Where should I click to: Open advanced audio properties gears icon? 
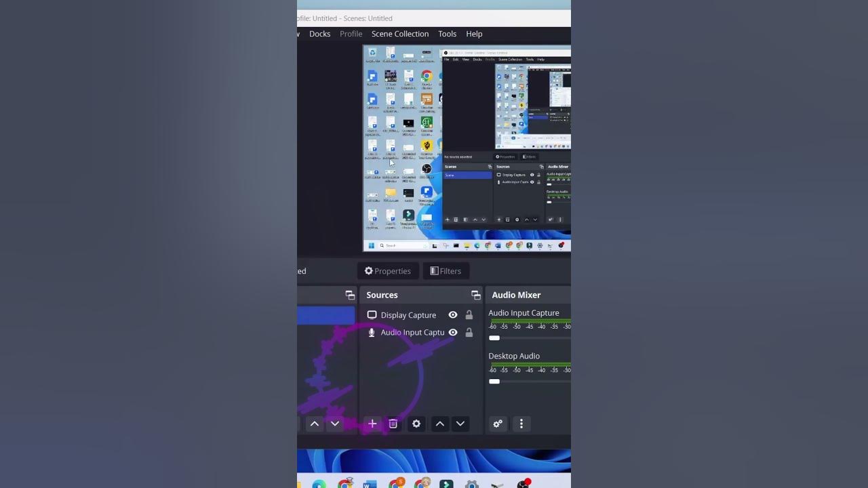(x=498, y=424)
